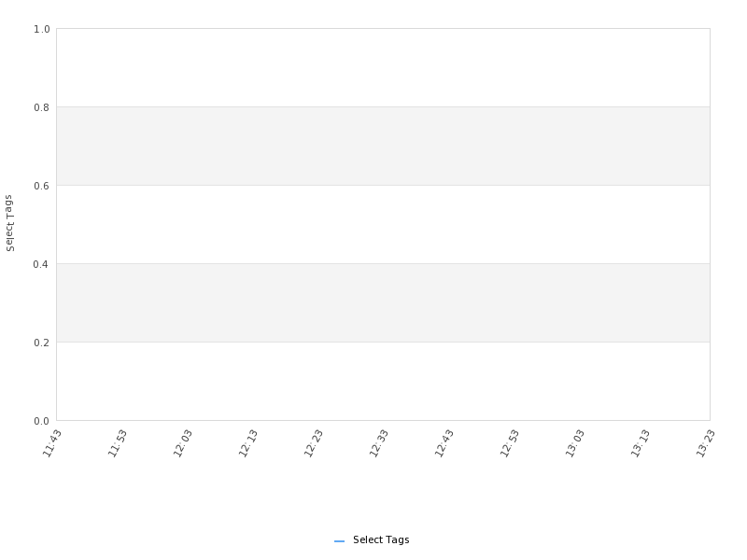Click the 13:13 time tick label

point(641,442)
